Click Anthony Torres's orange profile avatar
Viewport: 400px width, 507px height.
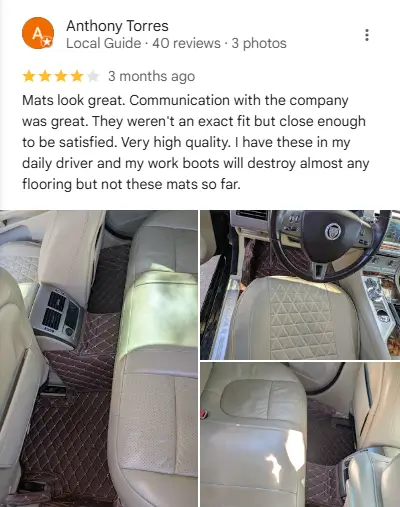click(x=38, y=33)
